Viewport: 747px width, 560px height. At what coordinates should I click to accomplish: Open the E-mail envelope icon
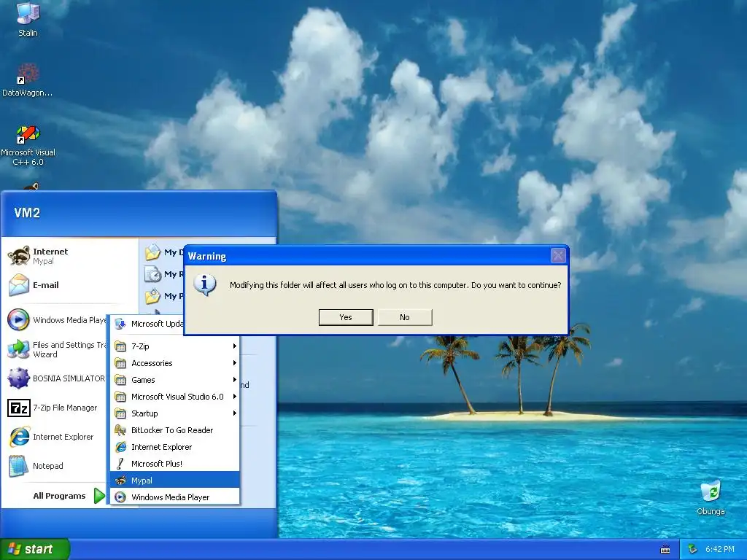[x=19, y=285]
